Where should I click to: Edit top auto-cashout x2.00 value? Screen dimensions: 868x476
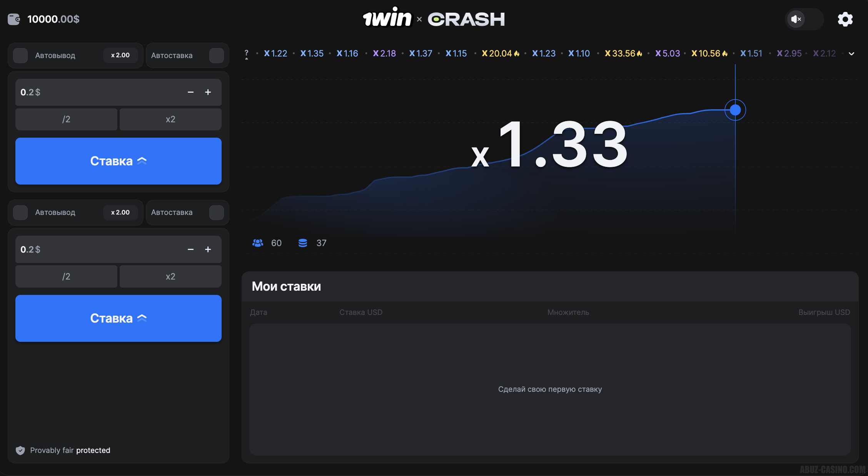tap(120, 55)
